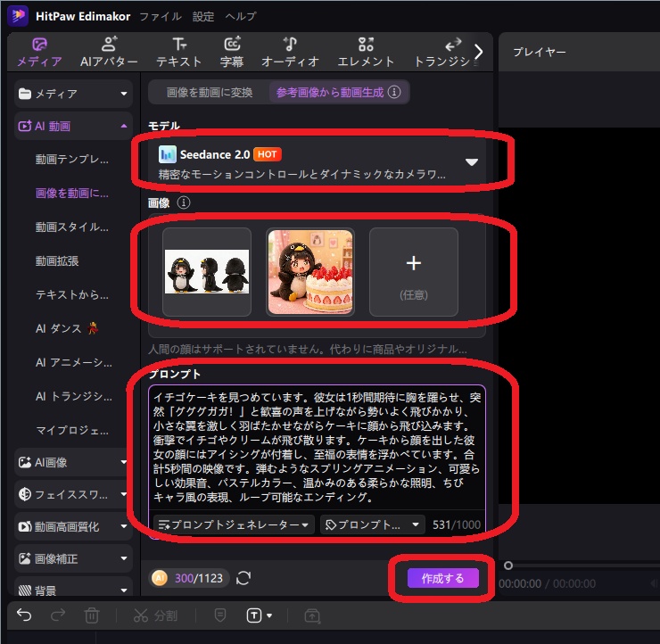Click the marker shield icon in toolbar

(x=220, y=615)
